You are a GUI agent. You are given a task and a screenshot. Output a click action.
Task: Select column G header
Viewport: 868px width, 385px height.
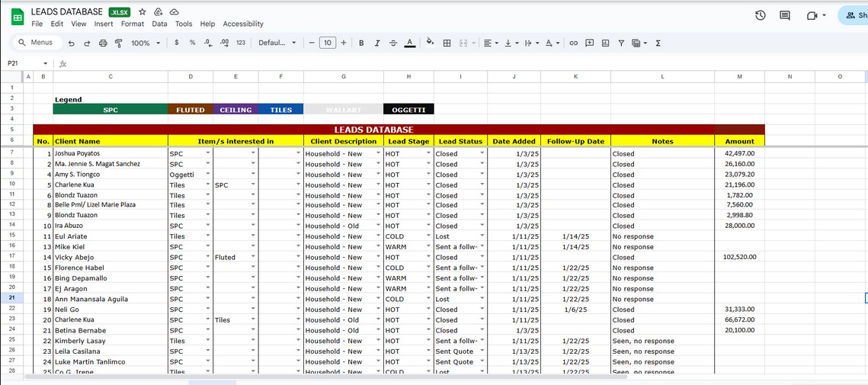[x=344, y=76]
